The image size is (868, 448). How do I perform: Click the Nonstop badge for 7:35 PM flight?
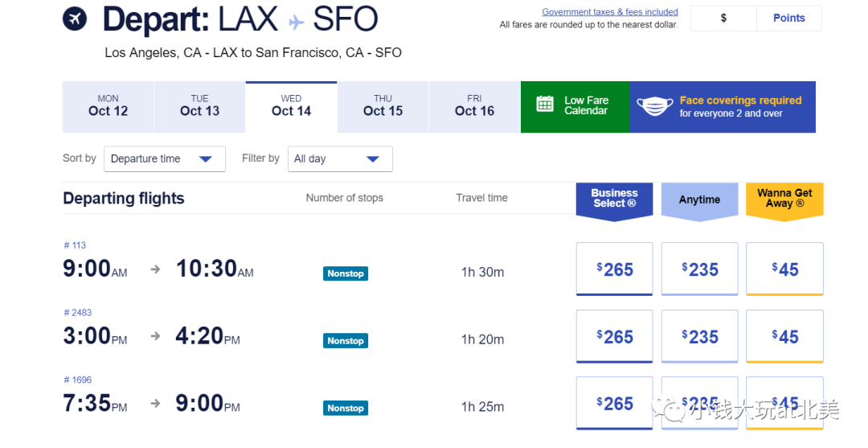[x=346, y=408]
